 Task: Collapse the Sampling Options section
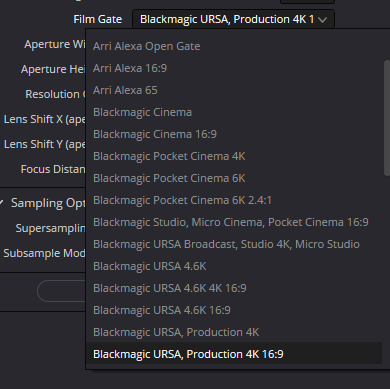(x=2, y=203)
